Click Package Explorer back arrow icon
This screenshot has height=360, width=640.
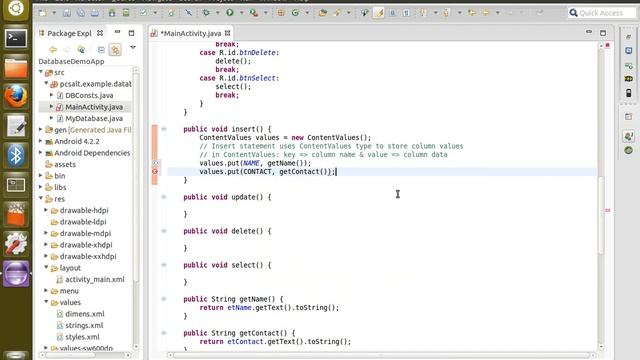click(x=53, y=50)
